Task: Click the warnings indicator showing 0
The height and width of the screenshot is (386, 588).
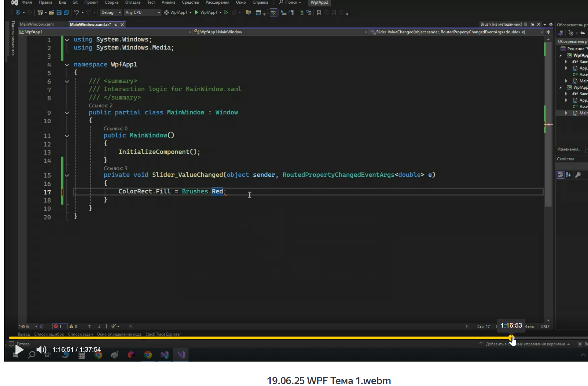Action: coord(73,326)
